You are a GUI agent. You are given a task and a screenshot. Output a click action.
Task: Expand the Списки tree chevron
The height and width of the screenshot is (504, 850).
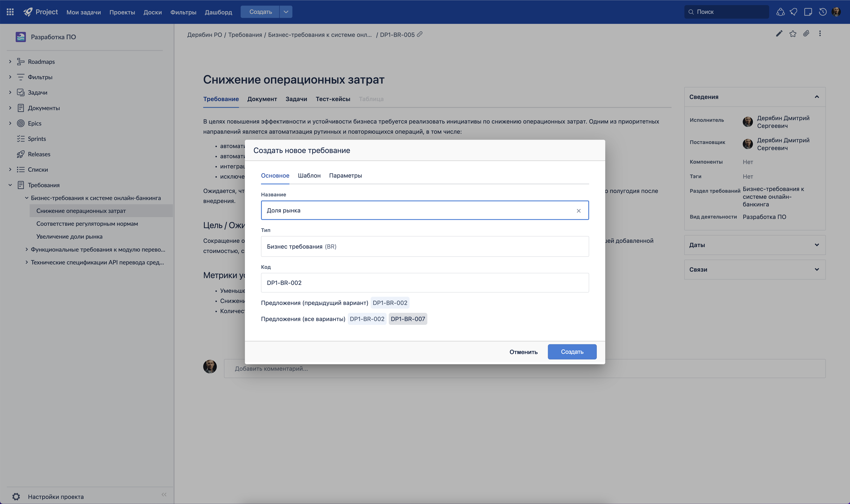(x=10, y=169)
